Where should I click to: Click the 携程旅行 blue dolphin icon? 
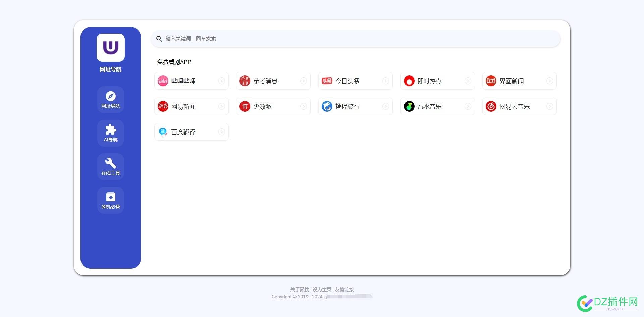point(327,106)
